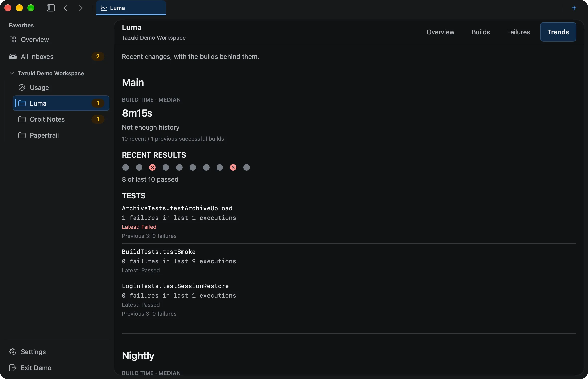Screen dimensions: 588x379
Task: Switch to the Failures tab
Action: [518, 32]
